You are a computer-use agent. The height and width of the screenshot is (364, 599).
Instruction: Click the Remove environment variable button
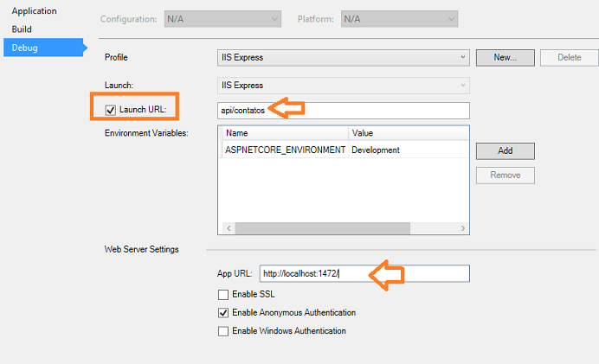[x=505, y=176]
